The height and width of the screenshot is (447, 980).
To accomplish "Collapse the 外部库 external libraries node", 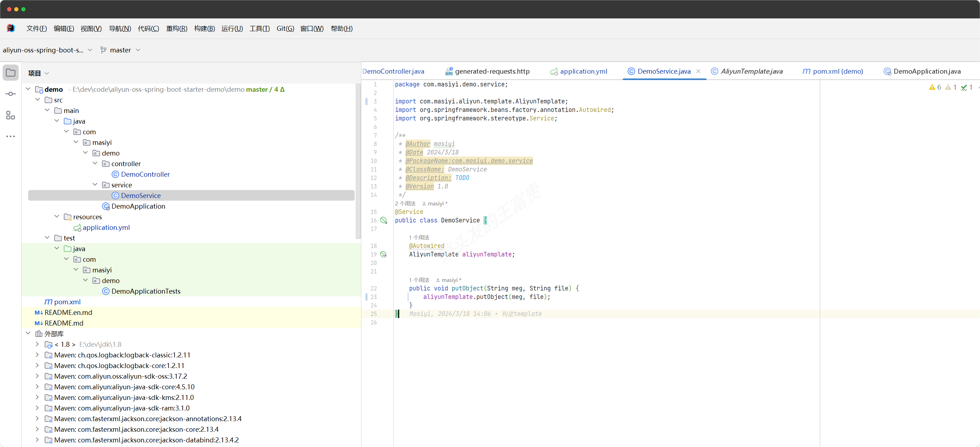I will pyautogui.click(x=28, y=334).
